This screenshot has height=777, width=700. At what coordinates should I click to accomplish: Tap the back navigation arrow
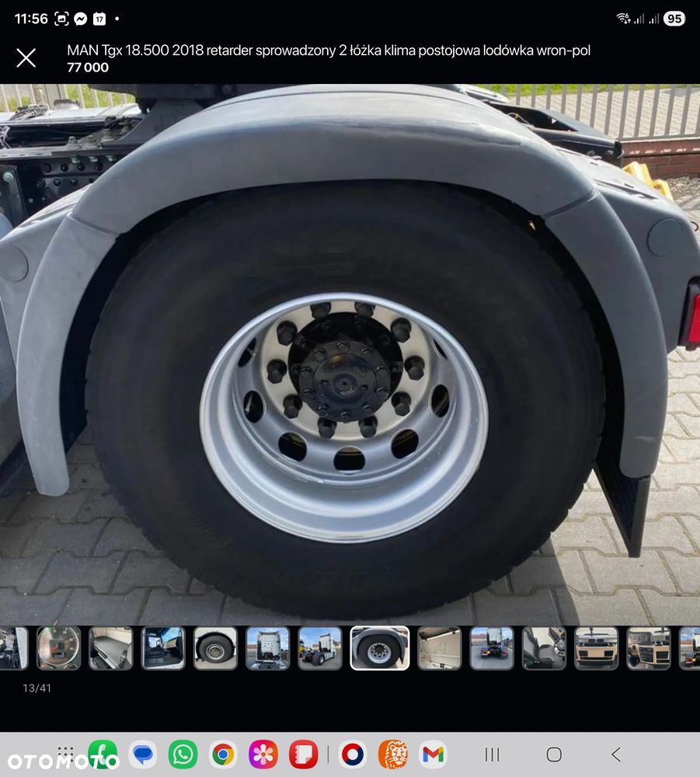click(x=616, y=754)
